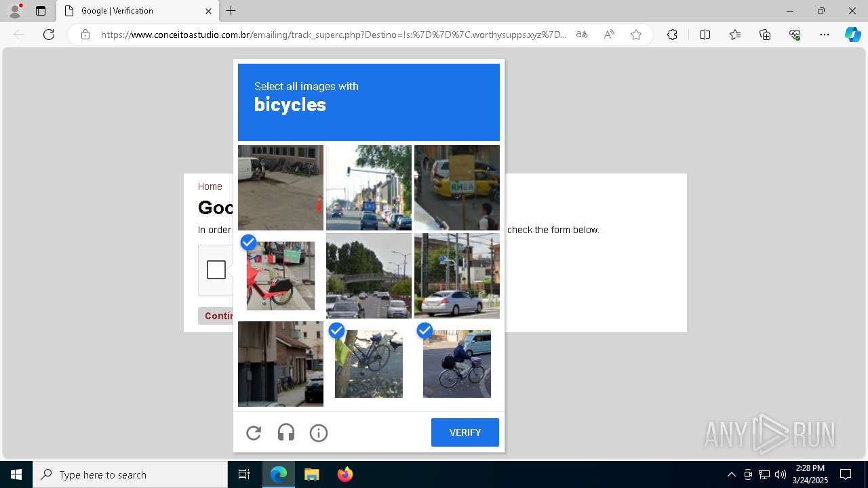Select the yellow taxi image tile
Image resolution: width=868 pixels, height=488 pixels.
[457, 188]
